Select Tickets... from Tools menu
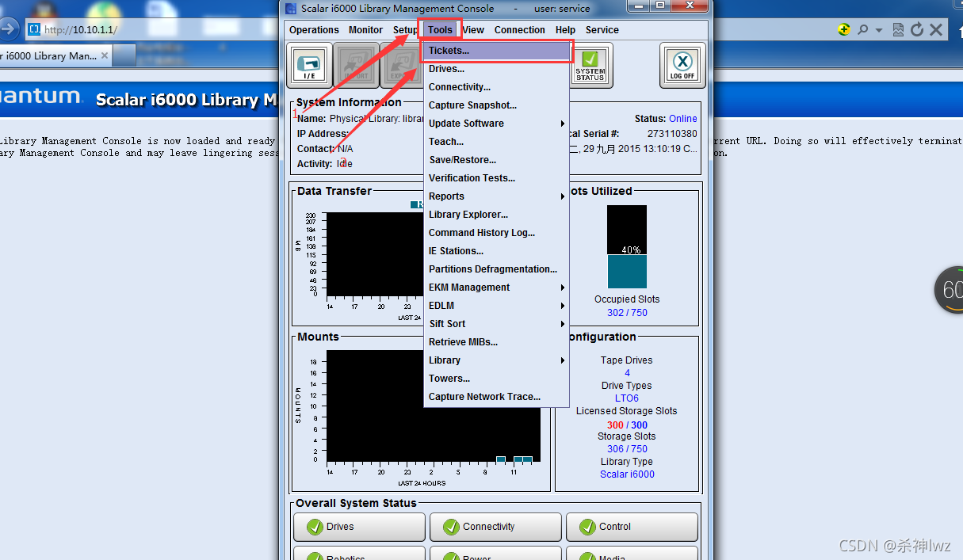The width and height of the screenshot is (963, 560). [x=497, y=51]
